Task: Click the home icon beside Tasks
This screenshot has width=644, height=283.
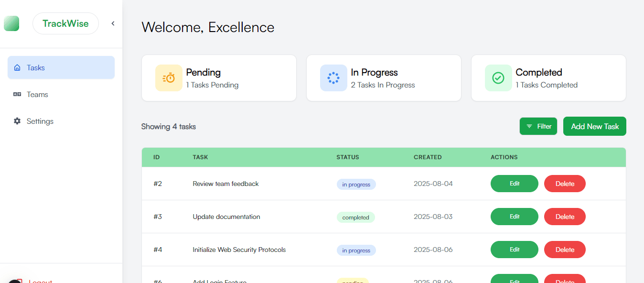Action: (17, 68)
